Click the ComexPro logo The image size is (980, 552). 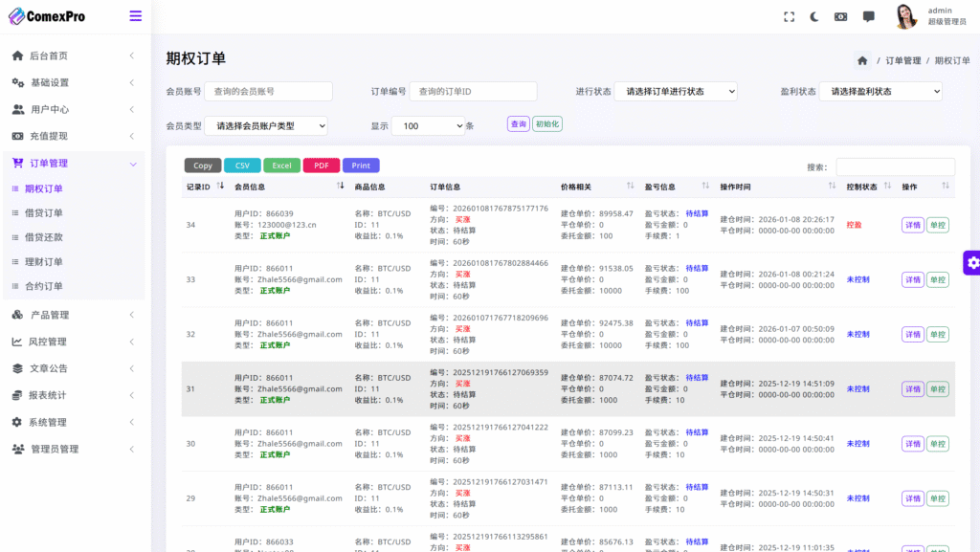(47, 16)
